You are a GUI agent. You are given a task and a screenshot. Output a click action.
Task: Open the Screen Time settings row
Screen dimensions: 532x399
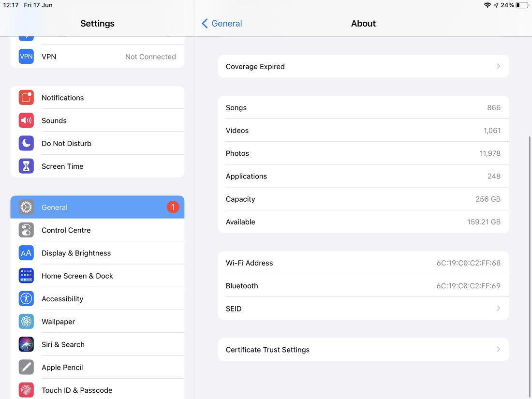pyautogui.click(x=97, y=166)
